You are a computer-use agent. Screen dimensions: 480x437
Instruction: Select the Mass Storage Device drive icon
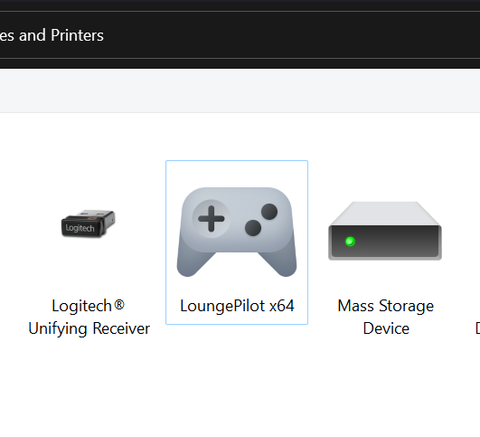tap(385, 231)
